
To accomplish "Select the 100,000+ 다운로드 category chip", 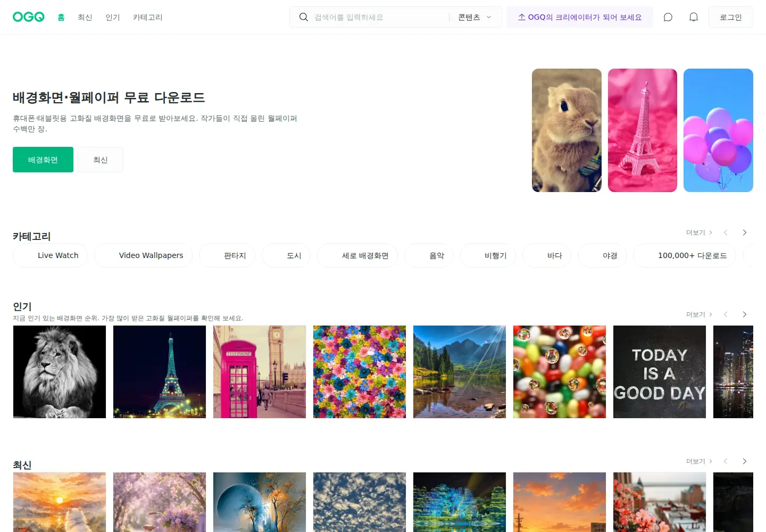I will click(x=685, y=255).
